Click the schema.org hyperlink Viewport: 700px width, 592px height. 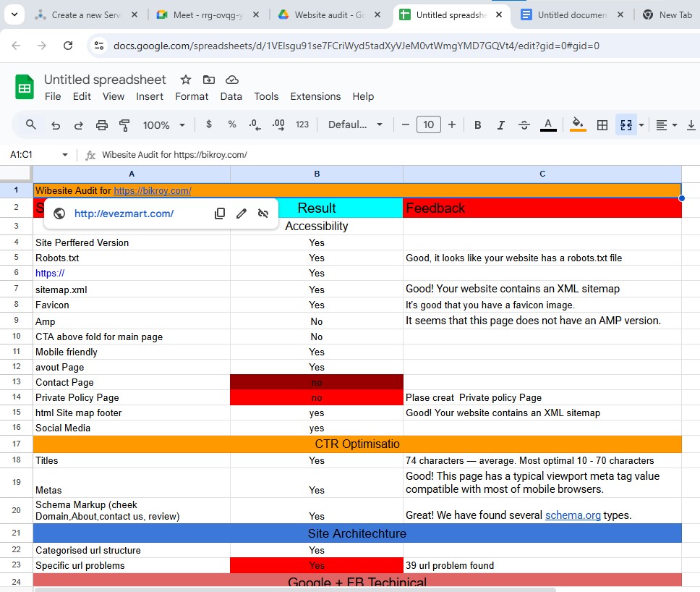tap(573, 515)
